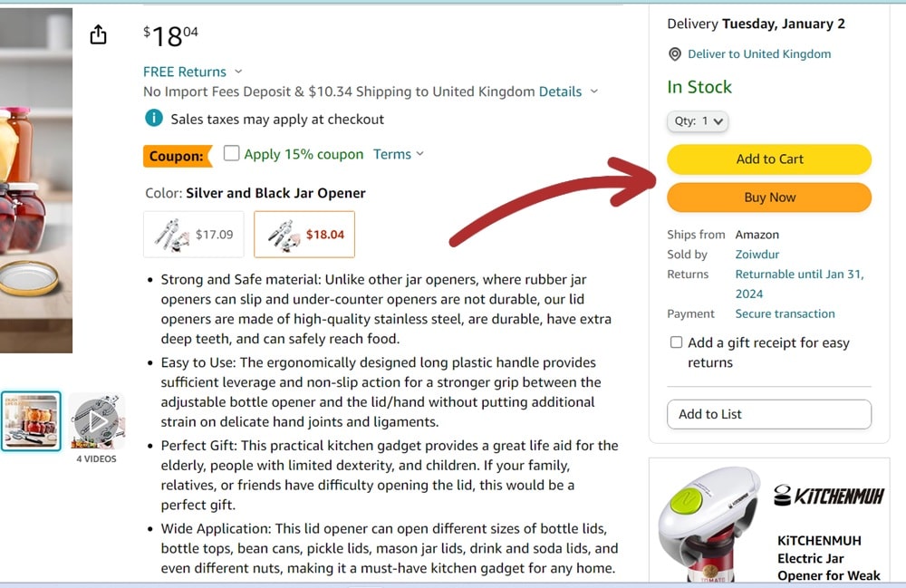Image resolution: width=906 pixels, height=588 pixels.
Task: Expand the shipping Details dropdown
Action: (569, 92)
